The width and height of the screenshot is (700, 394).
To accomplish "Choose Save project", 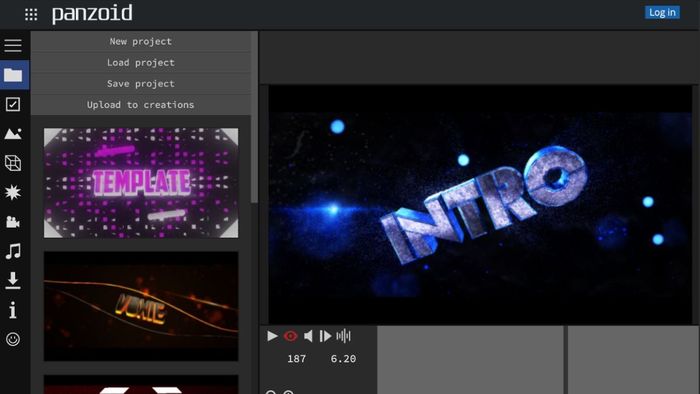I will [141, 83].
